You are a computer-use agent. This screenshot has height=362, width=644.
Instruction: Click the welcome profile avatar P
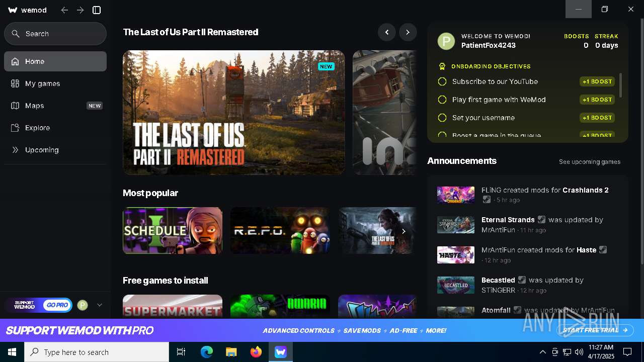point(446,41)
